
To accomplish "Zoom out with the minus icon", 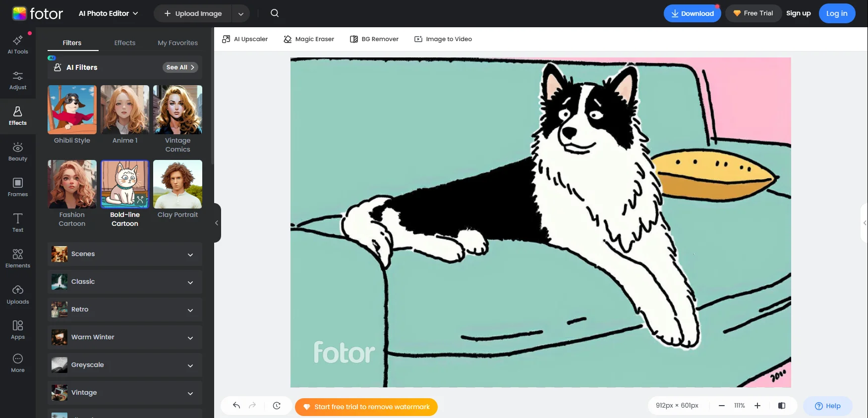I will (722, 406).
